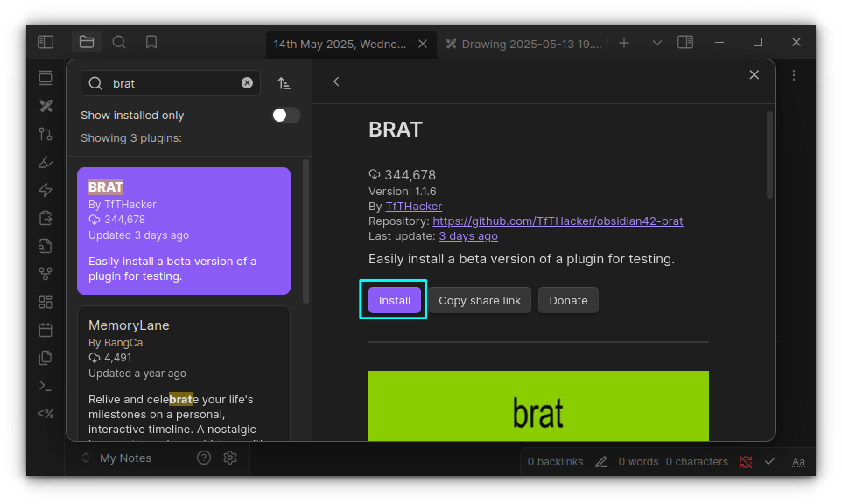842x504 pixels.
Task: Go back using the left chevron
Action: click(x=336, y=81)
